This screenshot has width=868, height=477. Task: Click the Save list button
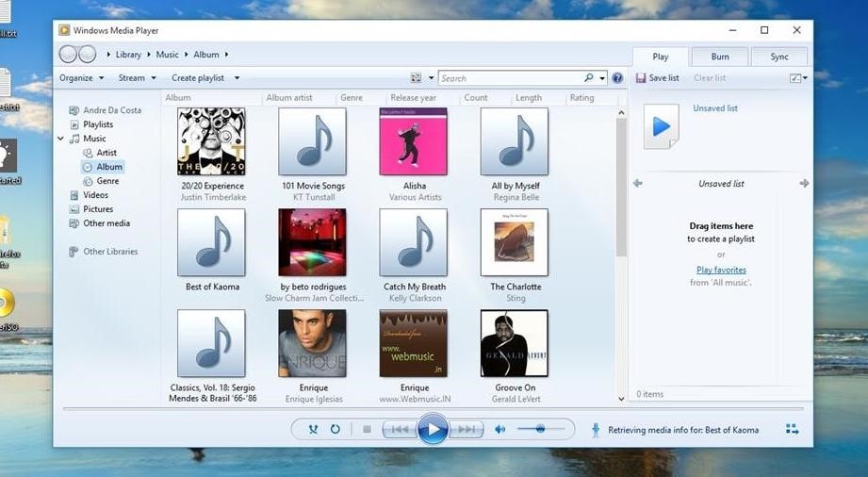[658, 78]
